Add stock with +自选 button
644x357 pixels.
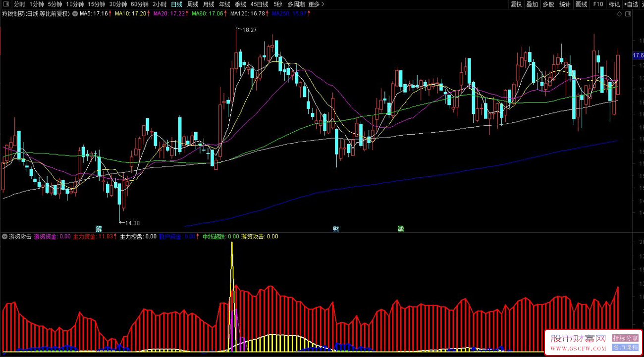click(631, 4)
